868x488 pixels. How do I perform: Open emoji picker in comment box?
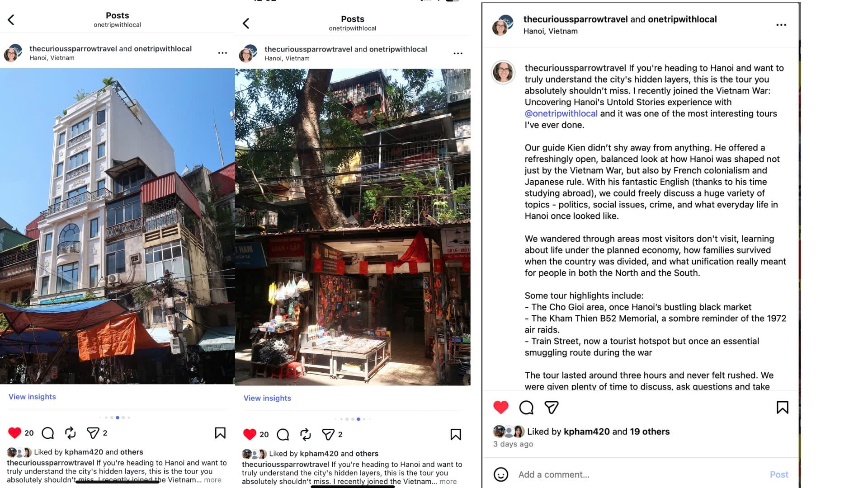click(501, 474)
